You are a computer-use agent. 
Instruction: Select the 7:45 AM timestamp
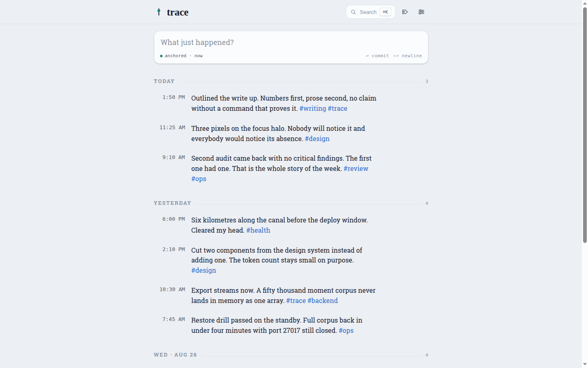(174, 319)
